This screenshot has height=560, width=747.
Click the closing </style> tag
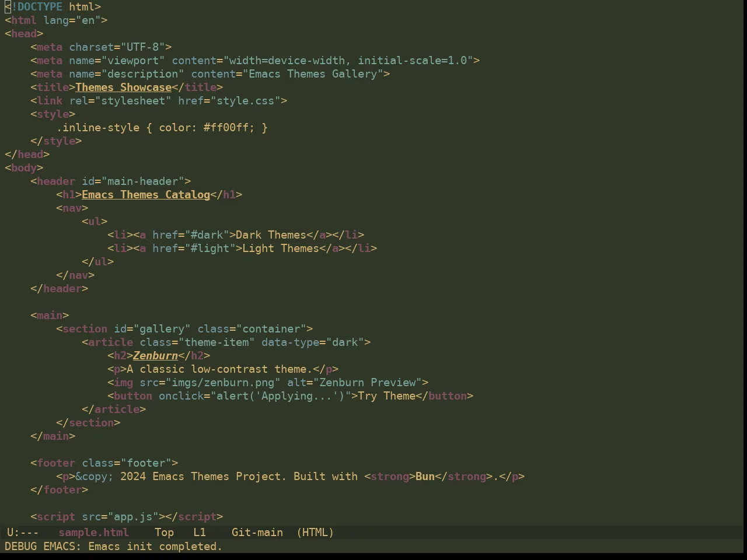[56, 141]
